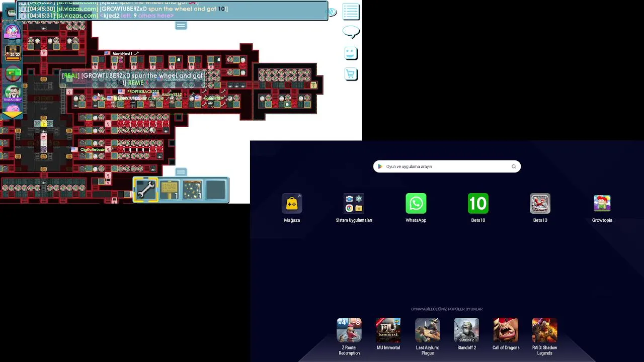Viewport: 644px width, 362px height.
Task: Expand inventory using handle above hotbar
Action: 181,172
